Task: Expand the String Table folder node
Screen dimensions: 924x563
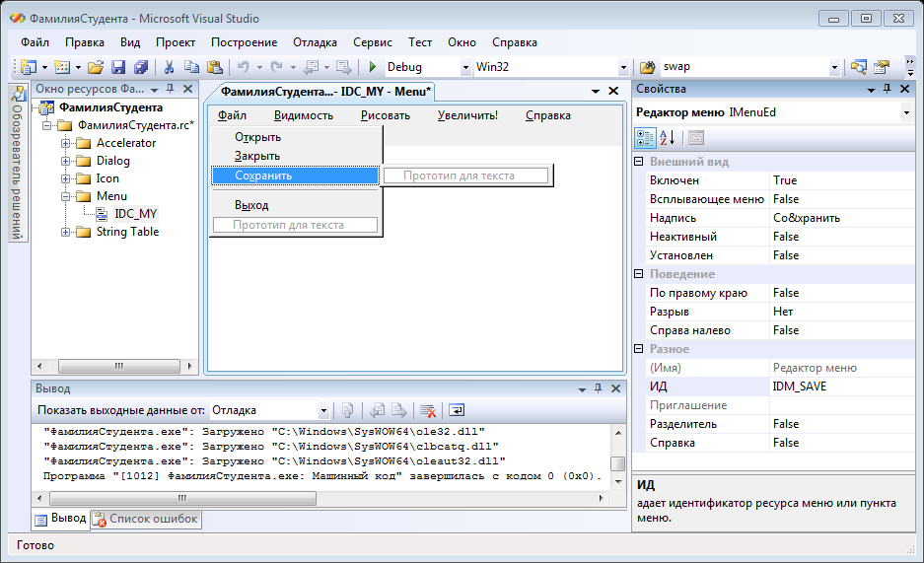Action: point(66,232)
